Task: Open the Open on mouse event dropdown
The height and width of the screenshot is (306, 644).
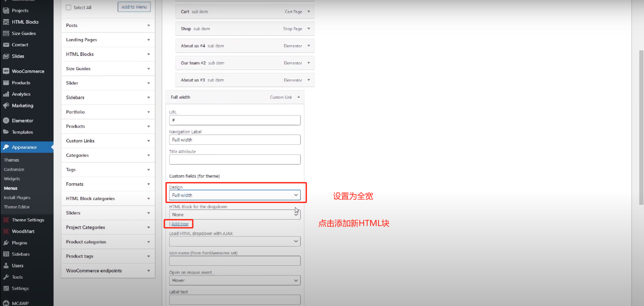Action: [235, 280]
